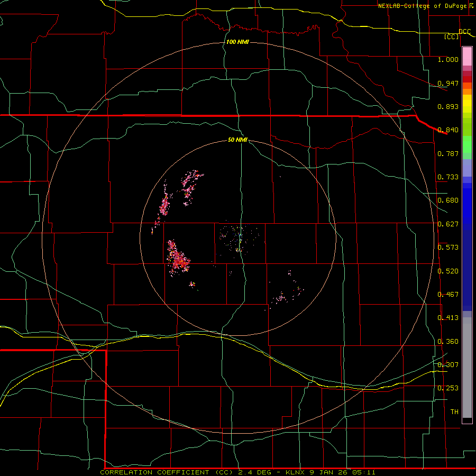Click the 0.947 scale value
The height and width of the screenshot is (476, 476).
448,83
